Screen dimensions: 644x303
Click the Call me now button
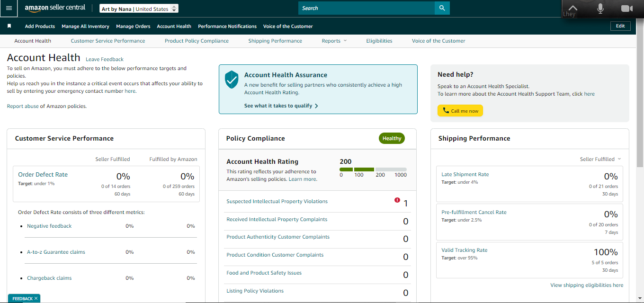[460, 111]
